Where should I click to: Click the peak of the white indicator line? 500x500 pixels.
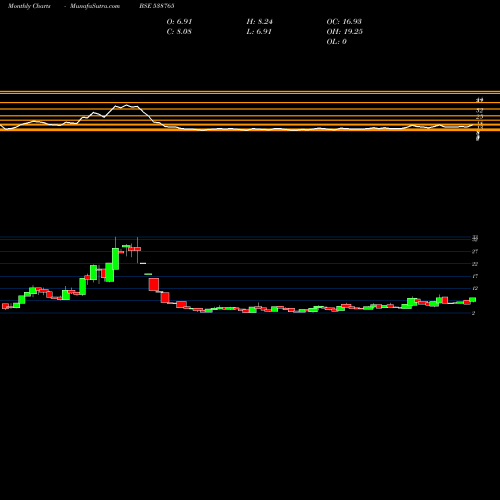[127, 105]
